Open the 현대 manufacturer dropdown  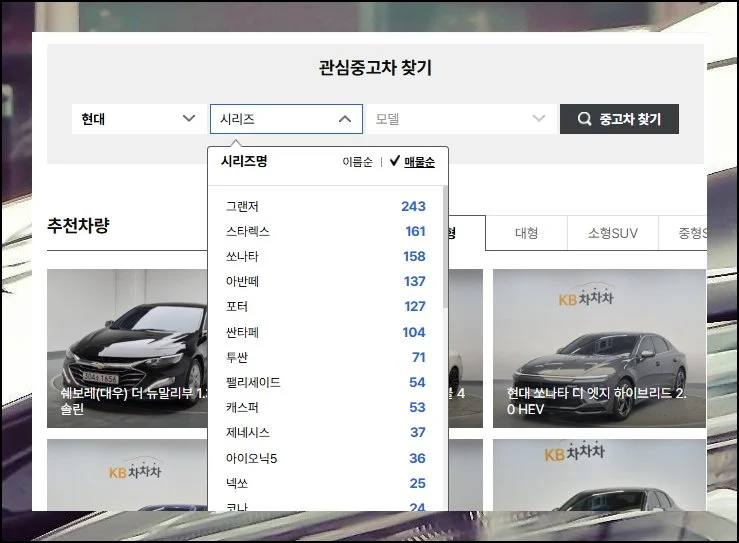click(139, 119)
